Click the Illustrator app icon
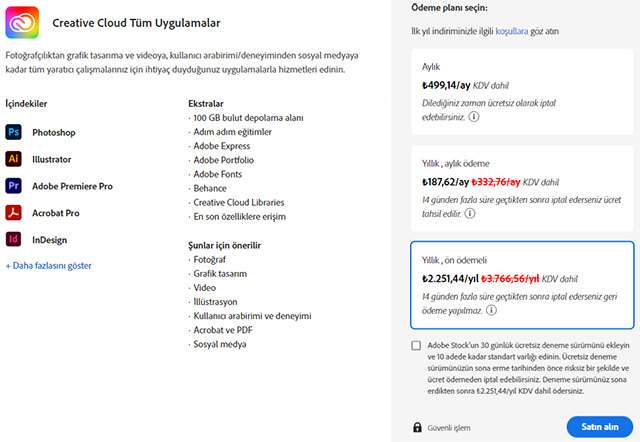 coord(14,159)
